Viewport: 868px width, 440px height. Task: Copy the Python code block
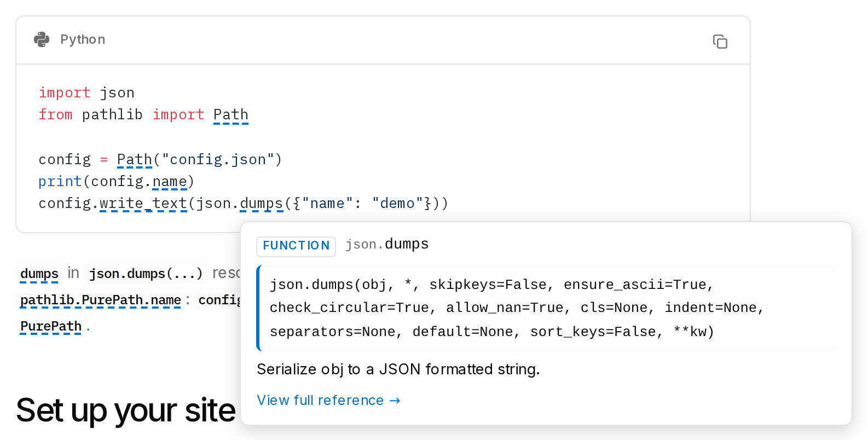pos(720,42)
